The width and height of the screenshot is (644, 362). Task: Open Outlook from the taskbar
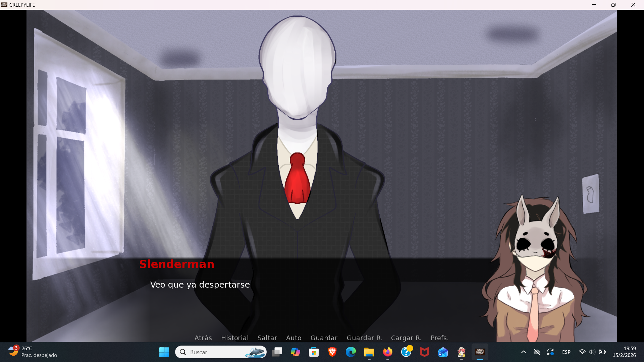[x=443, y=352]
